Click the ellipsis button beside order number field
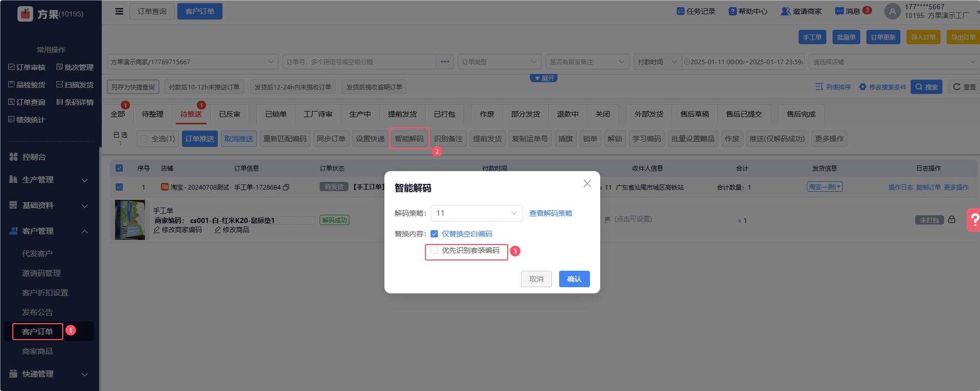980x391 pixels. pyautogui.click(x=445, y=62)
